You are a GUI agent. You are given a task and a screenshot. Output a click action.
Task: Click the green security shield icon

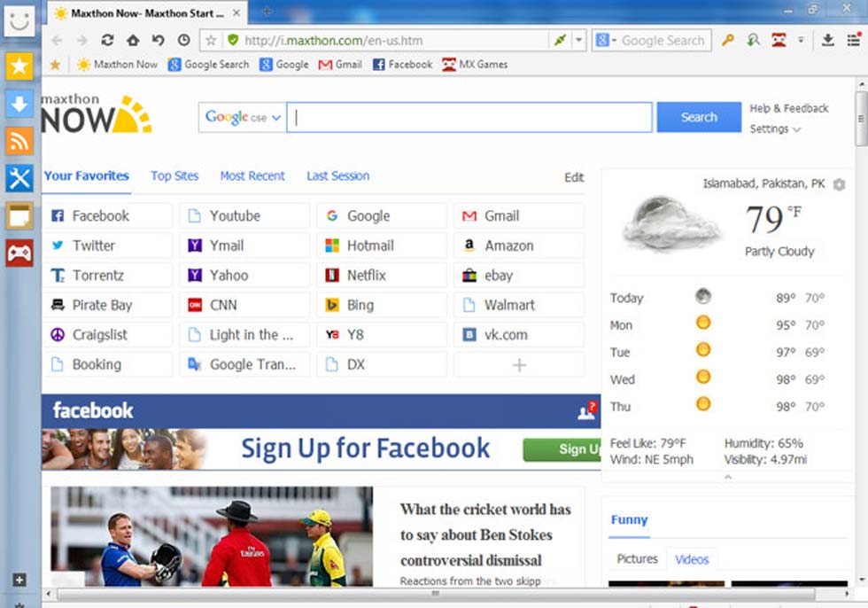[x=233, y=40]
